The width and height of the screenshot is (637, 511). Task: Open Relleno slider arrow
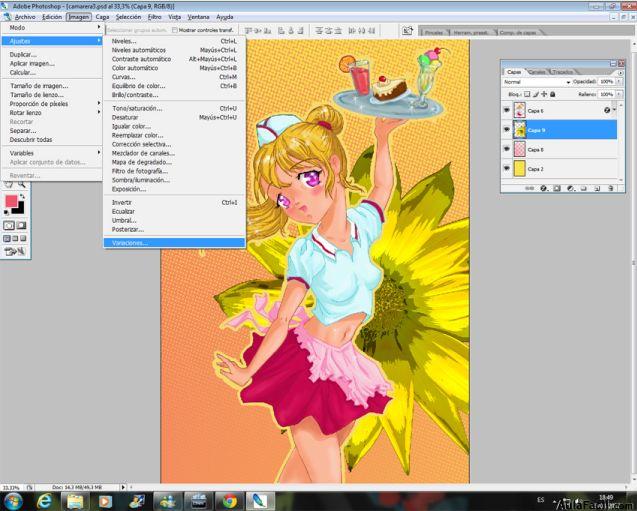619,94
